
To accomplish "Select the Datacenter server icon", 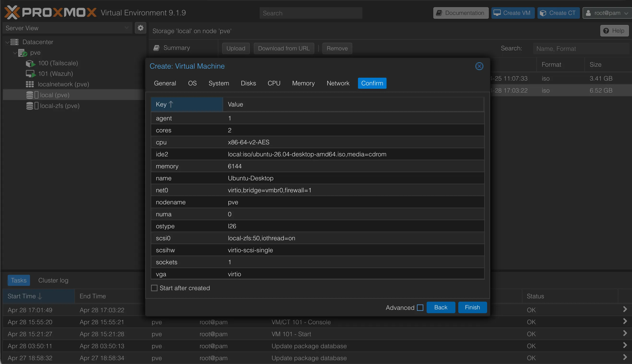I will [x=14, y=42].
